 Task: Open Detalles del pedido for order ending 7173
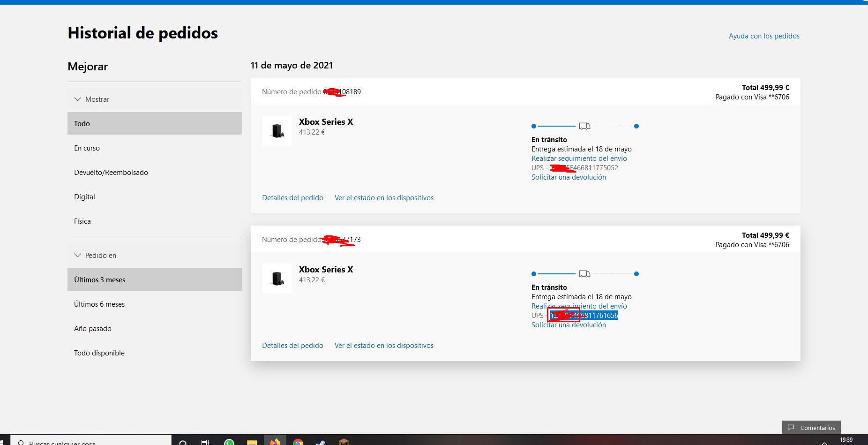coord(292,346)
